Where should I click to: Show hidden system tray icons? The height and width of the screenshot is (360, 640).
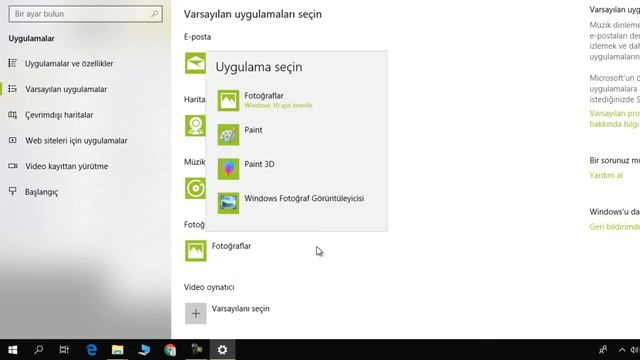pos(622,350)
